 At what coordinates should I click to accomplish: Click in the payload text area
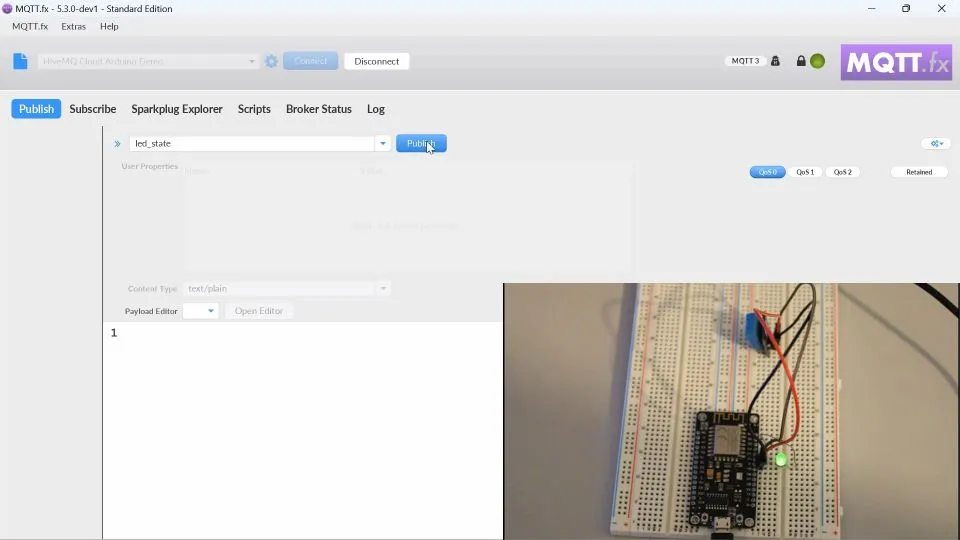pos(303,430)
